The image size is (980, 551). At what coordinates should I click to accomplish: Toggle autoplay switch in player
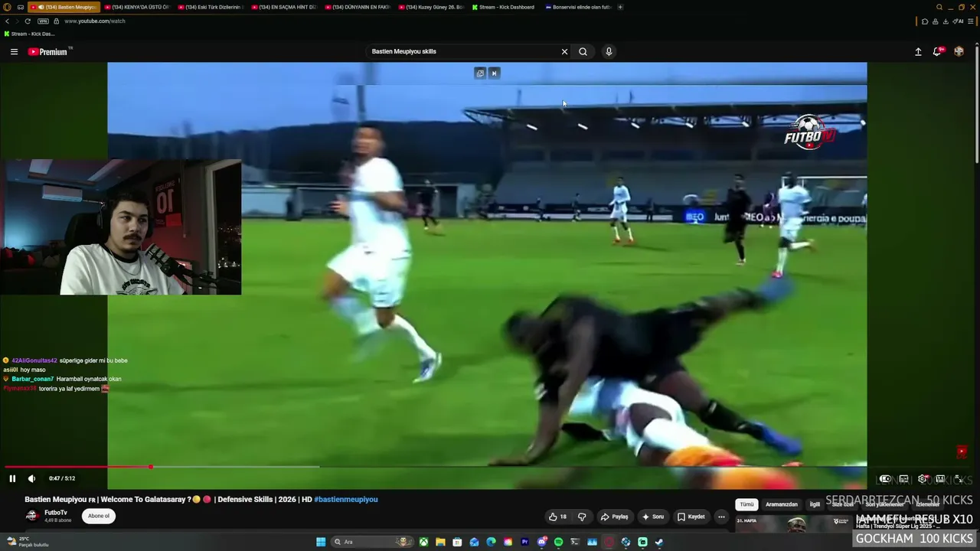[885, 479]
